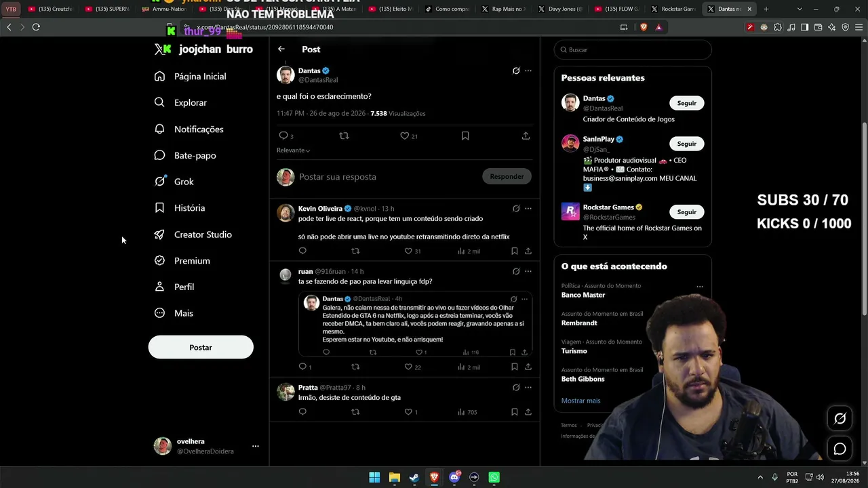Bookmark ruan's reply
Image resolution: width=868 pixels, height=488 pixels.
point(514,367)
